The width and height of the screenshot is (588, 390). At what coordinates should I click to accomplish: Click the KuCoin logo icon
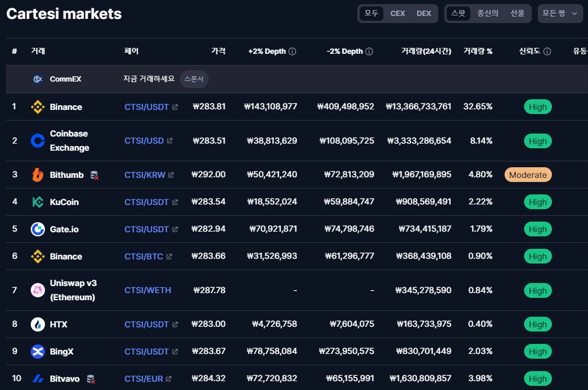point(38,202)
